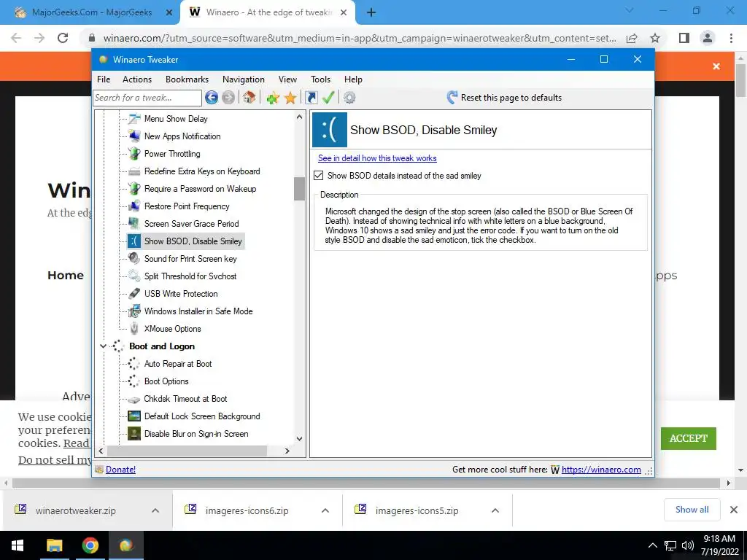747x560 pixels.
Task: Click the Menu Show Delay icon
Action: pyautogui.click(x=134, y=119)
